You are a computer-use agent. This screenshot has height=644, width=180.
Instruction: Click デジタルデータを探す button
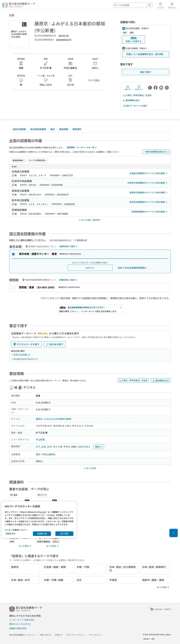tap(26, 344)
